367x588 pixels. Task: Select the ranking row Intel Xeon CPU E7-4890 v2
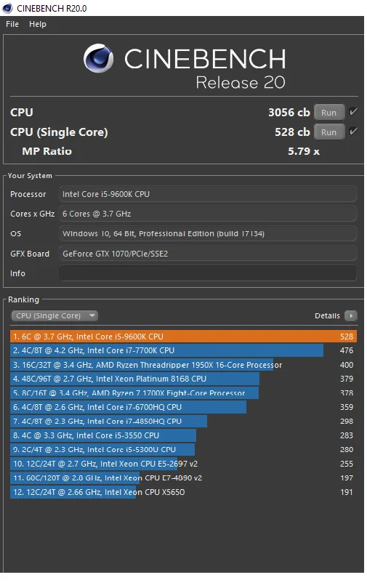183,478
